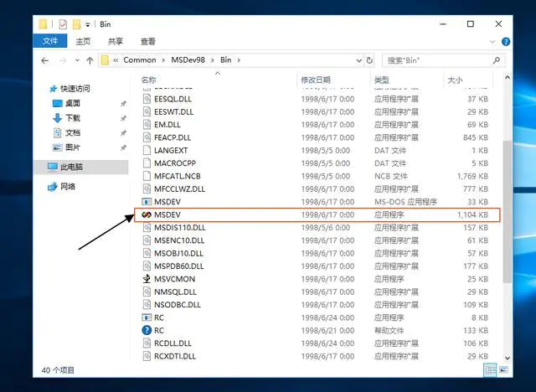Click the scroll down arrow
Screen dimensions: 536x392
coord(508,358)
